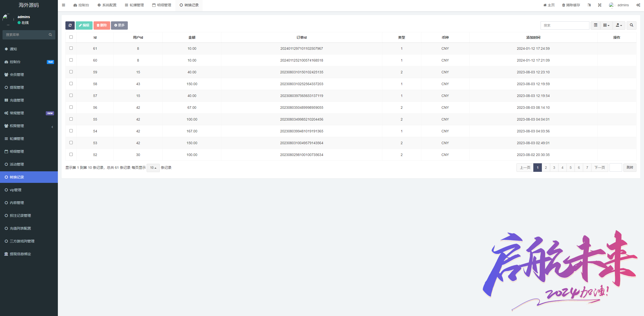This screenshot has width=644, height=316.
Task: Expand 权限管理 in the sidebar
Action: (x=29, y=126)
